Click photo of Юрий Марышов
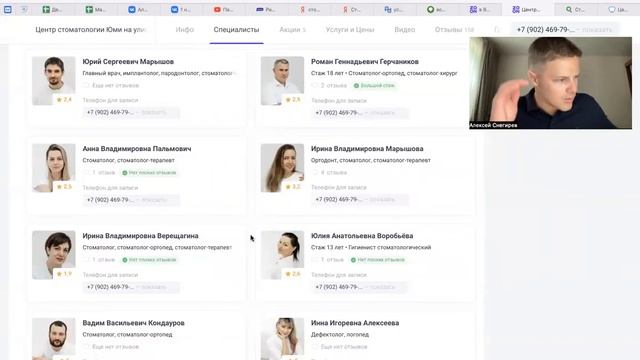640x360 pixels. [x=53, y=80]
